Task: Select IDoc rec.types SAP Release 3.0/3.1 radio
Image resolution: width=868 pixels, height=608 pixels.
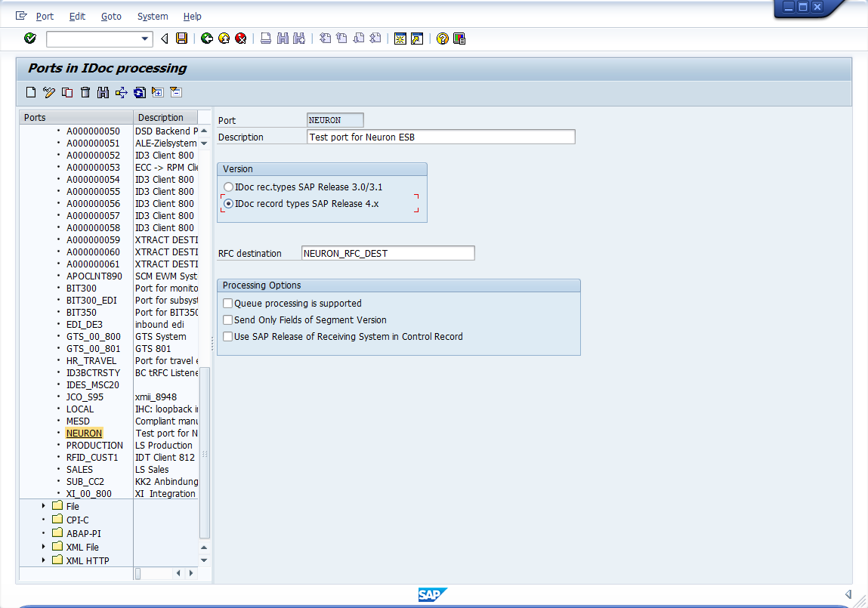Action: pos(228,187)
